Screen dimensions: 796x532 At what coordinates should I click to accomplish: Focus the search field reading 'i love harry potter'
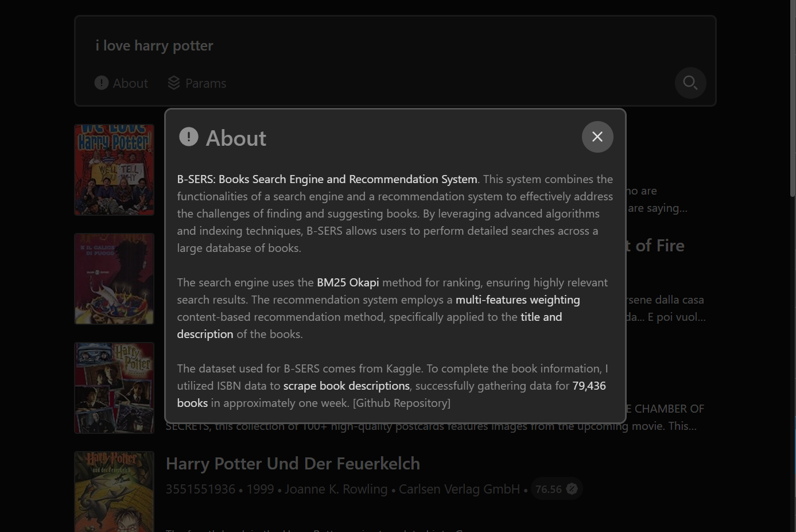[x=395, y=45]
